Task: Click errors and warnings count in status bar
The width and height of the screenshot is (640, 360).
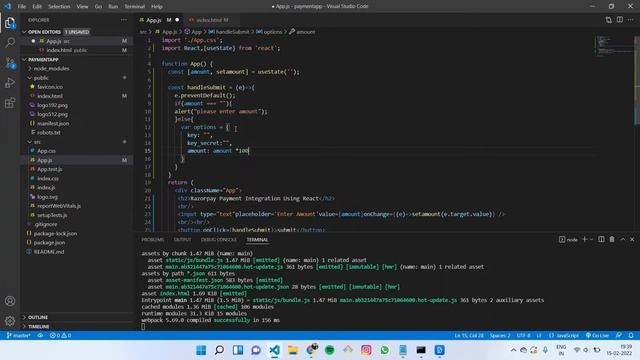Action: 60,335
